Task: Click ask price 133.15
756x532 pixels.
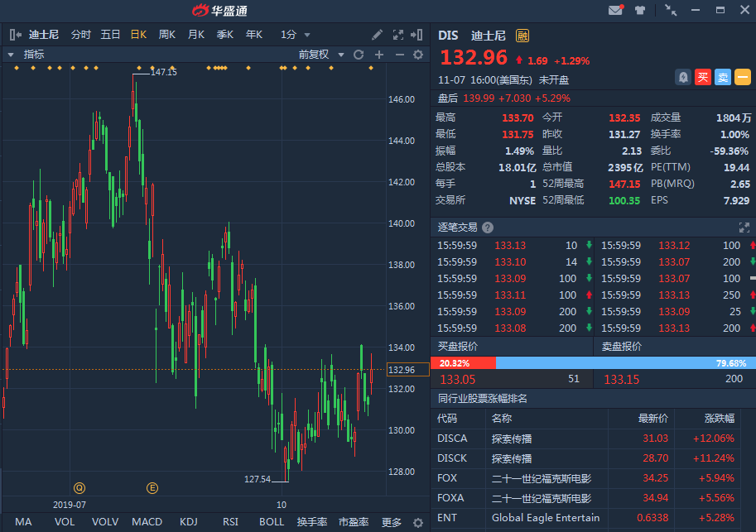Action: (x=622, y=379)
